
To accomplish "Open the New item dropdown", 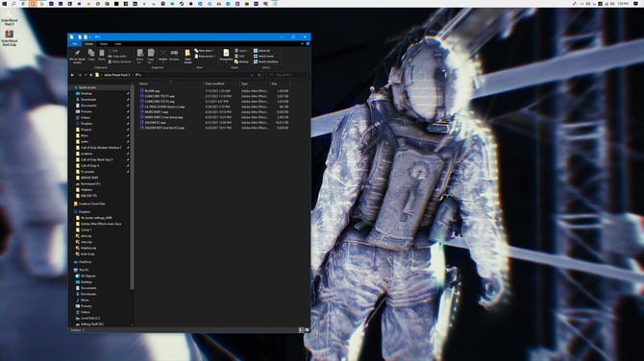I will tap(205, 51).
